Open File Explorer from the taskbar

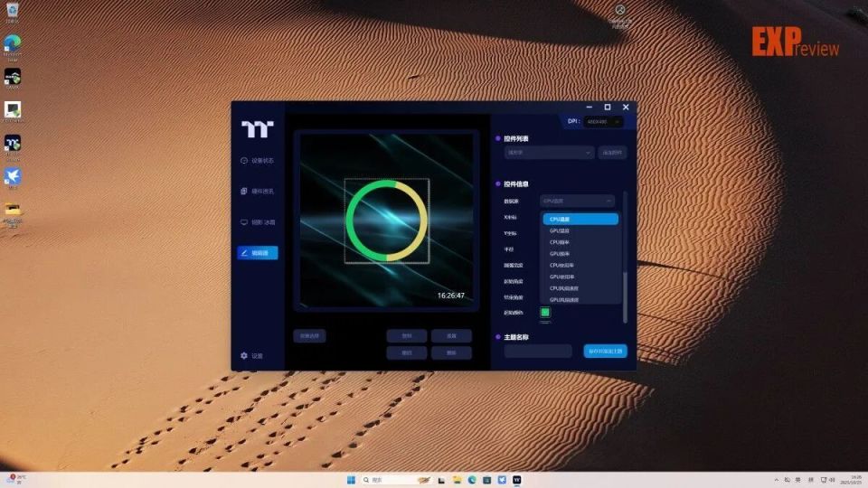tap(457, 480)
